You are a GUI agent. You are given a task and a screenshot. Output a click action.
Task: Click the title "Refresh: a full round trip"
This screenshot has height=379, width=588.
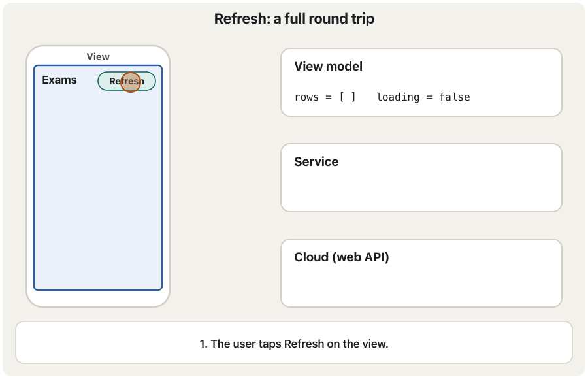[294, 19]
